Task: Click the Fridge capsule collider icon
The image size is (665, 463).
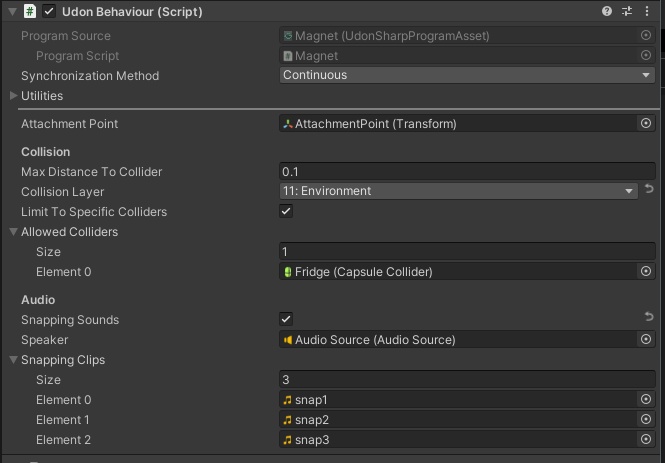Action: pos(288,272)
